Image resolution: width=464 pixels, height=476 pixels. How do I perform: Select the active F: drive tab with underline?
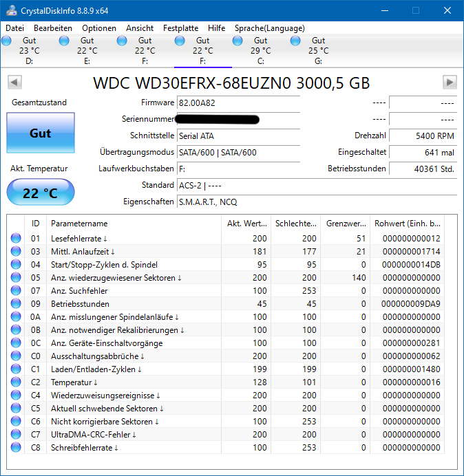(202, 50)
